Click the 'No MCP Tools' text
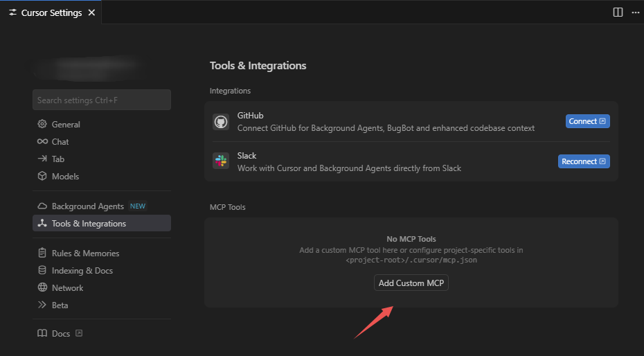The width and height of the screenshot is (644, 356). coord(411,238)
